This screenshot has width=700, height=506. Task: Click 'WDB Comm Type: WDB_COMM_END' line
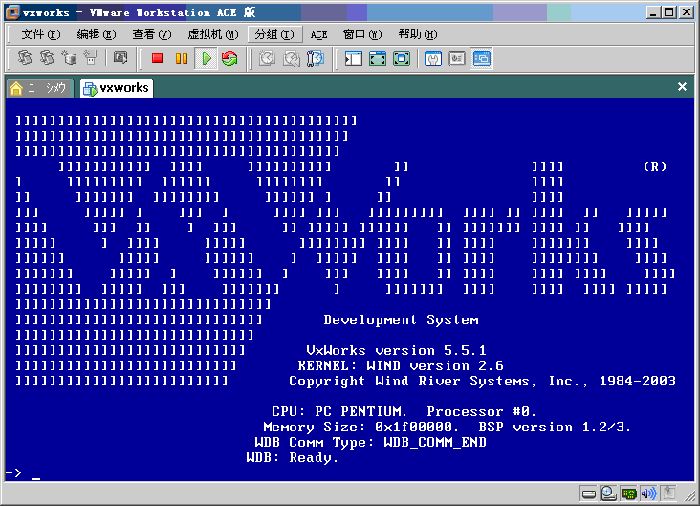(371, 442)
